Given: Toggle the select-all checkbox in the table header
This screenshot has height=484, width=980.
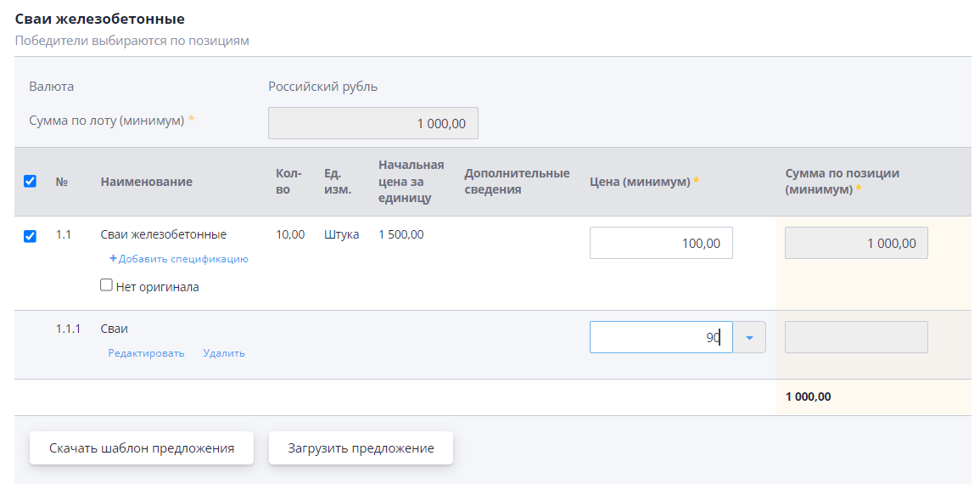Looking at the screenshot, I should 30,181.
